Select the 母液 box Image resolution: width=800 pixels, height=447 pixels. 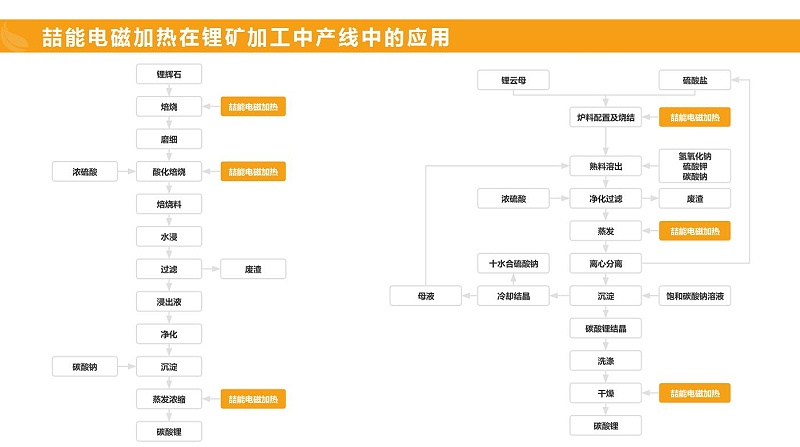pos(426,296)
